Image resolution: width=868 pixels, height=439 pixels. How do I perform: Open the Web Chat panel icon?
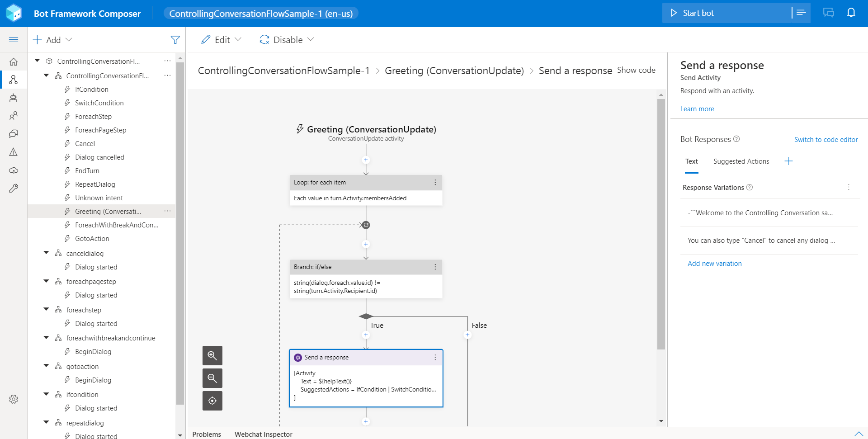tap(829, 13)
